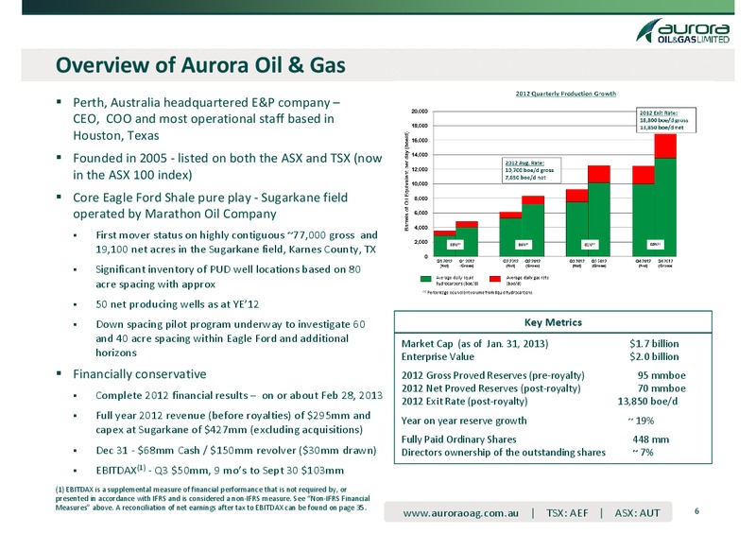Screen dimensions: 756x534
Task: Select '2012 Net Proved Reserves (post-royalty)' row label
Action: pyautogui.click(x=490, y=388)
